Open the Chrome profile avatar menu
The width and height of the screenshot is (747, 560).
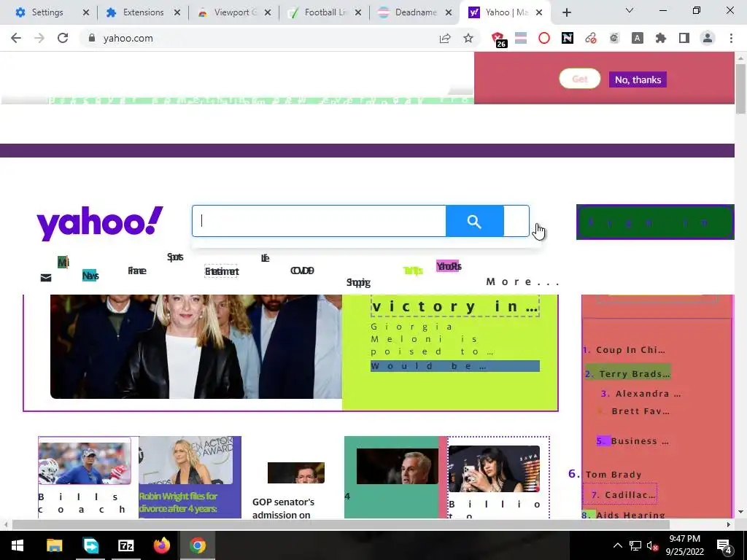click(x=708, y=38)
